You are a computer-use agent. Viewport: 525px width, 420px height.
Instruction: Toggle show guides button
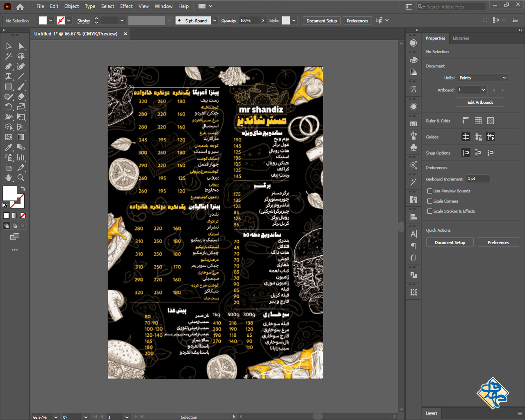tap(466, 137)
